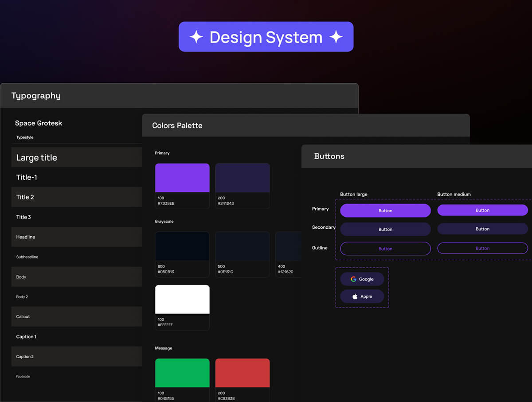Select the Title 3 typestyle row

click(x=76, y=217)
